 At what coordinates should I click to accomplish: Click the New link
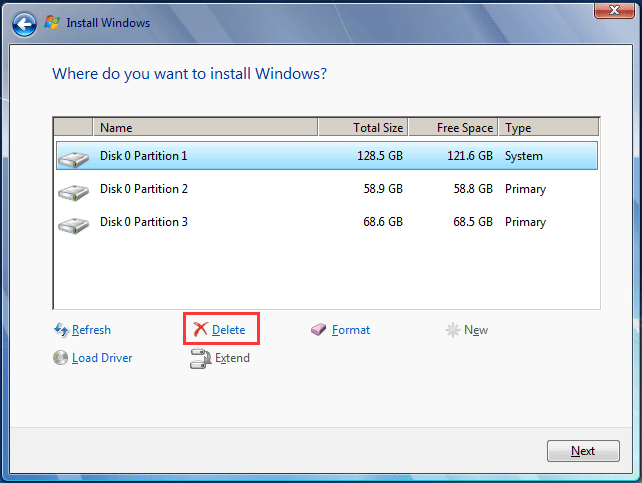(476, 330)
